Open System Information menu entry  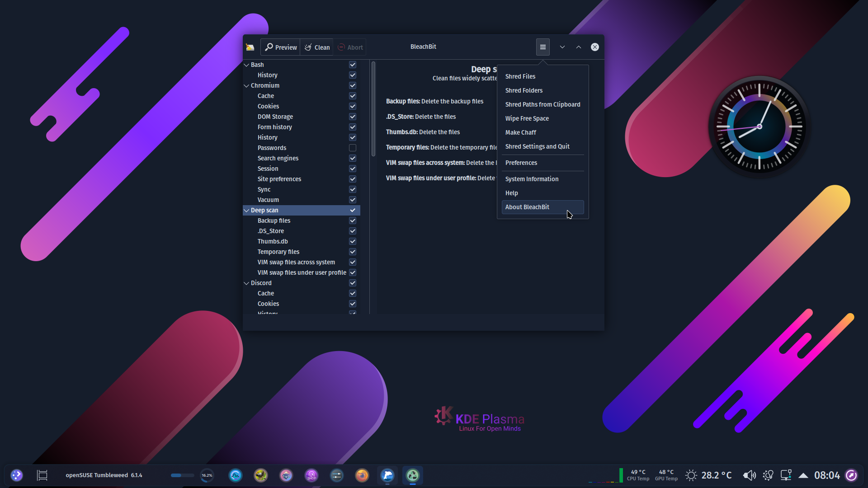[x=542, y=179]
